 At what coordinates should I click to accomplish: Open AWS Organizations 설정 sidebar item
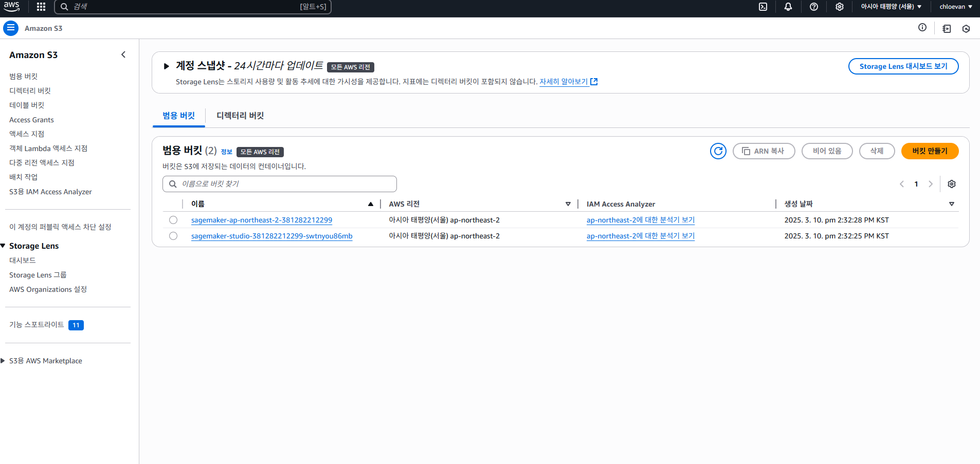48,289
